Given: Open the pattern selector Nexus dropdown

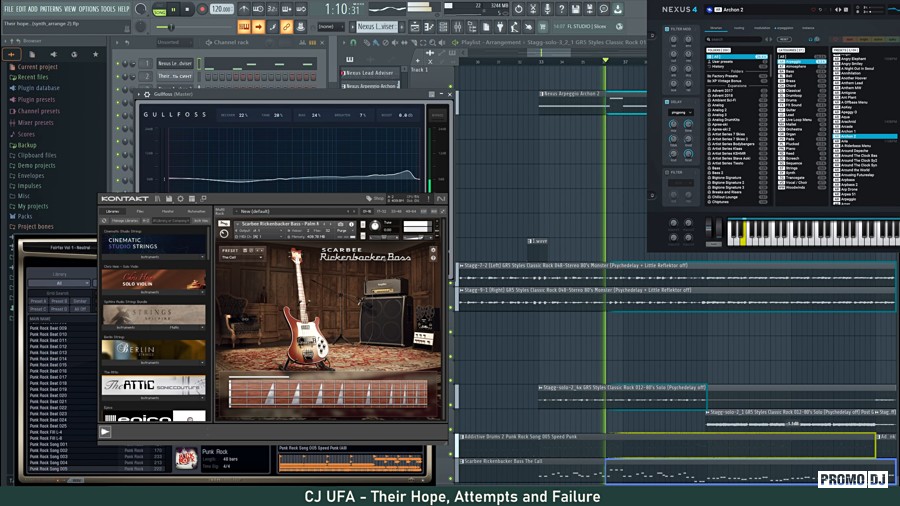Looking at the screenshot, I should coord(376,27).
